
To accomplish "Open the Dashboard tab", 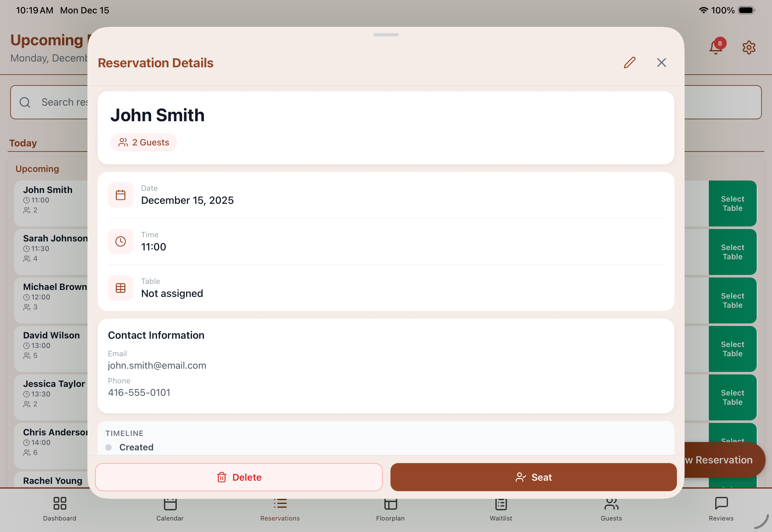I will [60, 509].
